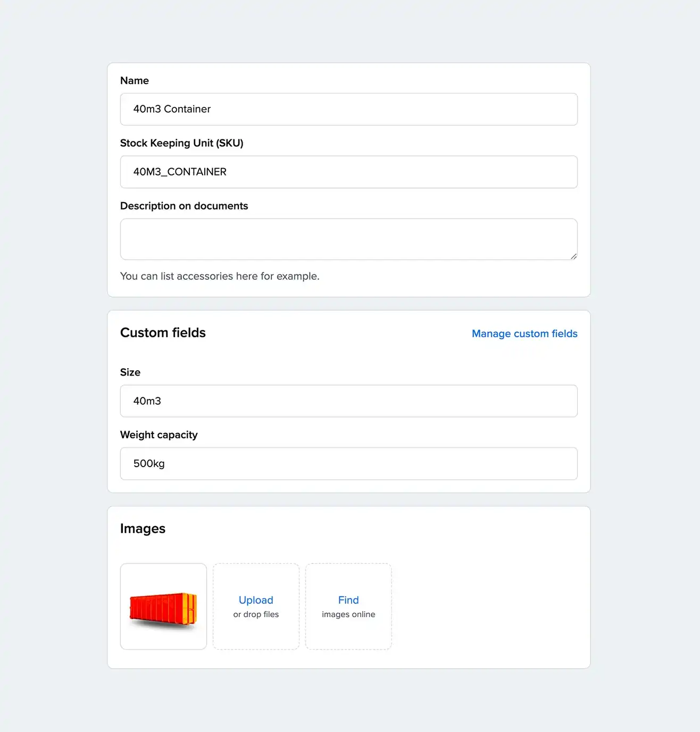This screenshot has width=700, height=732.
Task: Click the 'Description on documents' label
Action: point(184,205)
